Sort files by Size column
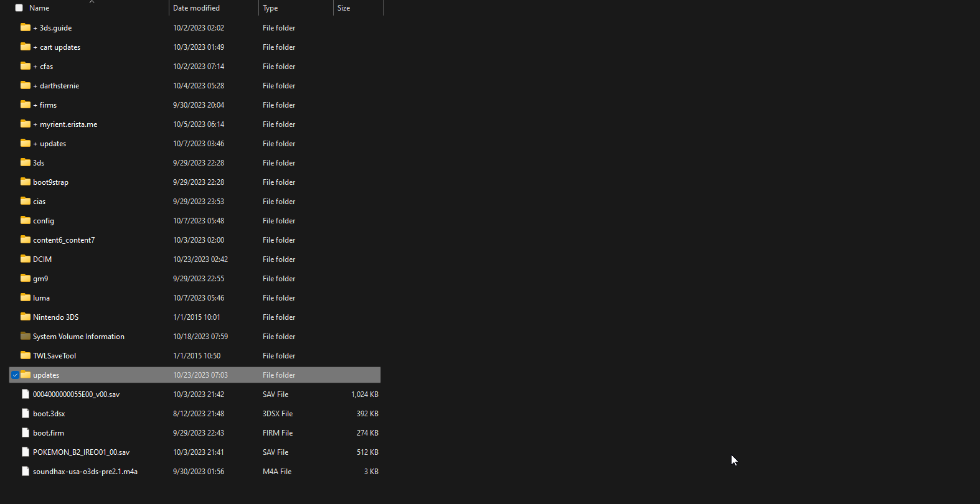The height and width of the screenshot is (504, 980). click(344, 8)
